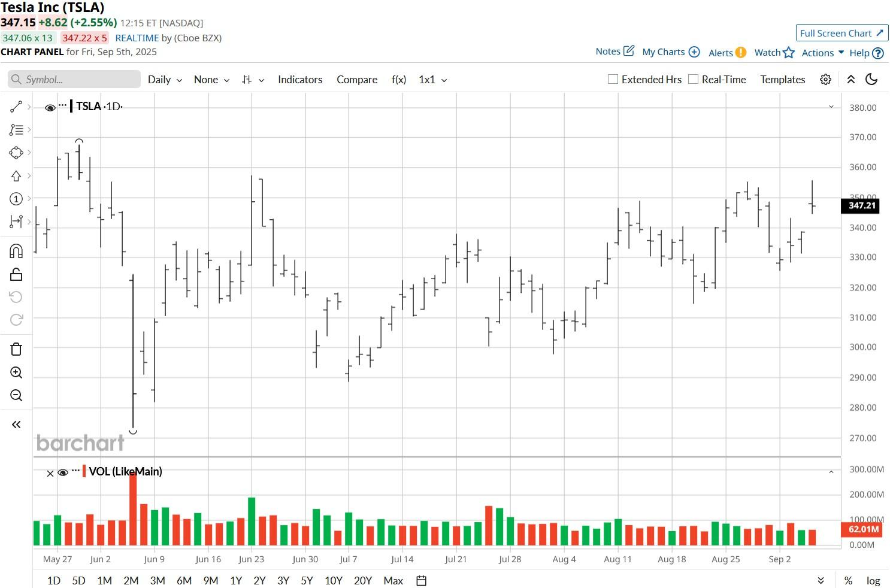Toggle TSLA series visibility eye
This screenshot has width=890, height=588.
pyautogui.click(x=50, y=107)
